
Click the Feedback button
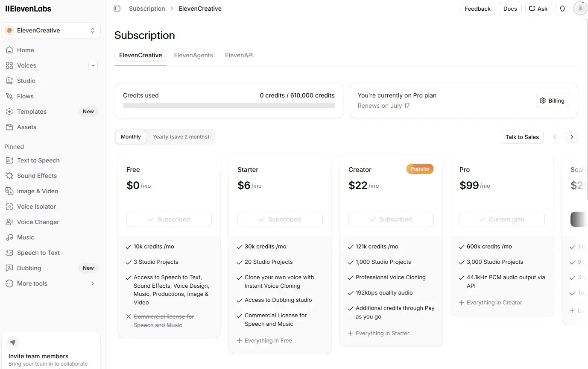point(477,9)
